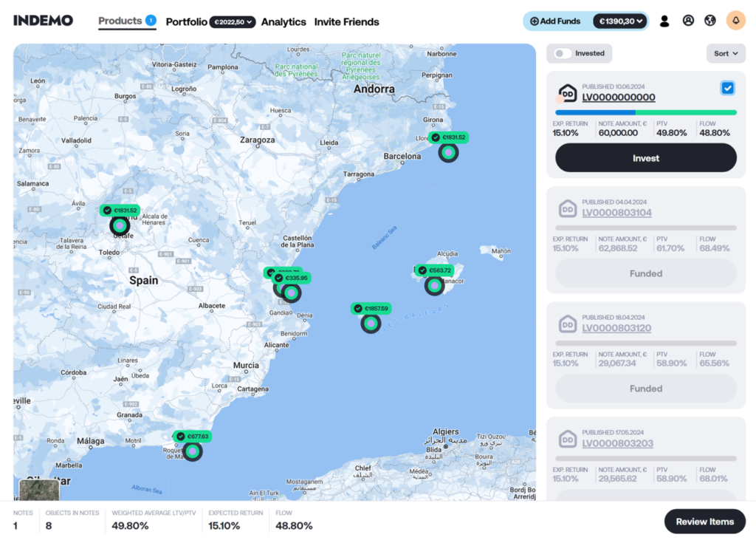
Task: Switch to the Products tab
Action: click(x=120, y=21)
